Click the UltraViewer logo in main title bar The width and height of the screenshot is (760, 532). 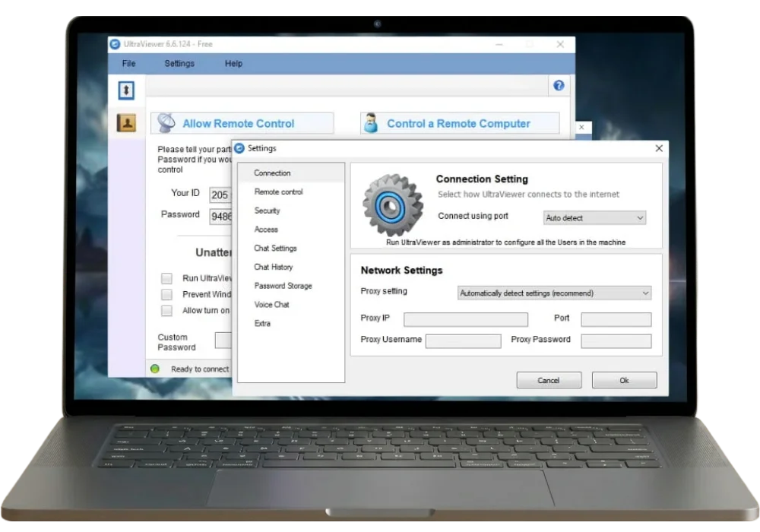pyautogui.click(x=115, y=44)
